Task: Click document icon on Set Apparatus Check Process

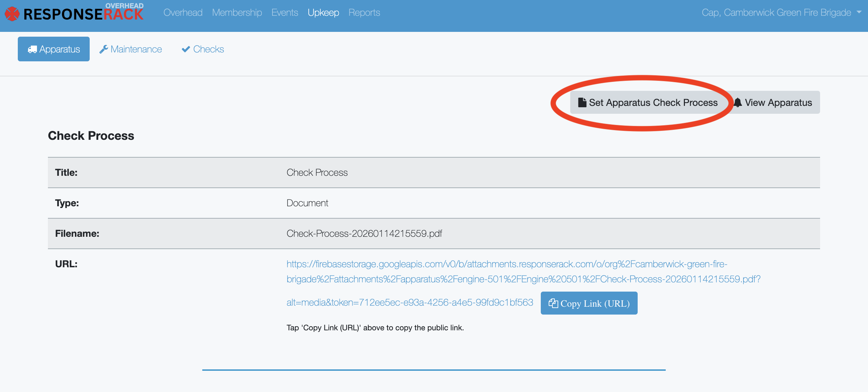Action: (x=582, y=102)
